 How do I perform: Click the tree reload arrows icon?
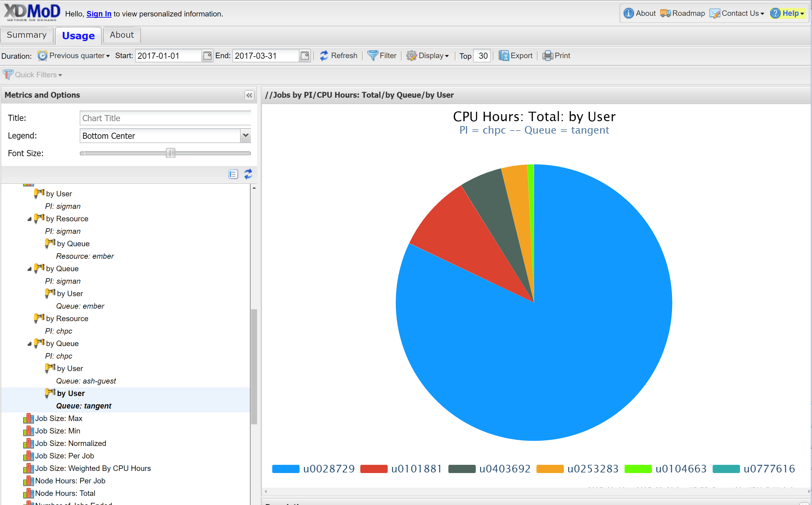(248, 174)
